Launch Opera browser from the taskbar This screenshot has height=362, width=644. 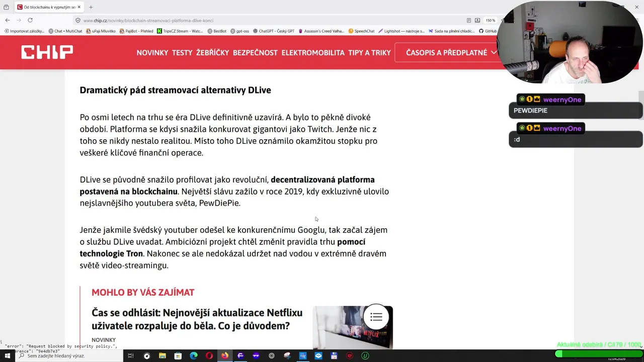(x=209, y=355)
